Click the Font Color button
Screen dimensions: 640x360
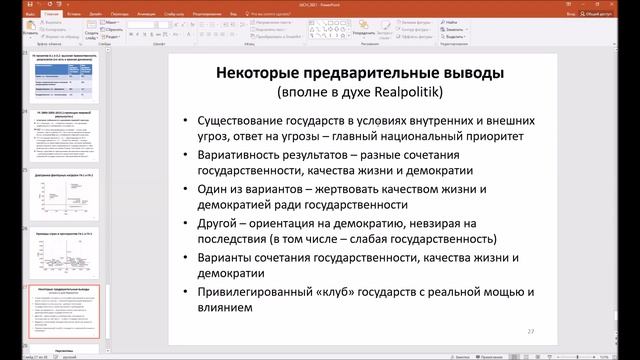pos(189,35)
